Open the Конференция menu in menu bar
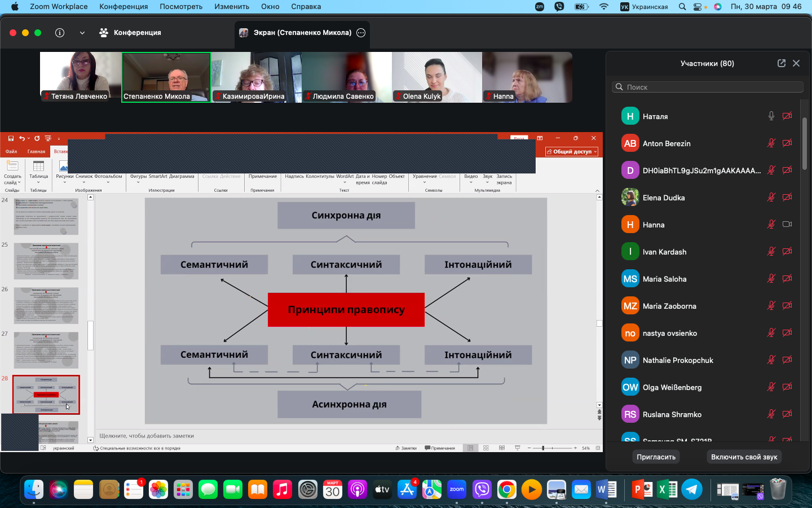 click(x=123, y=7)
